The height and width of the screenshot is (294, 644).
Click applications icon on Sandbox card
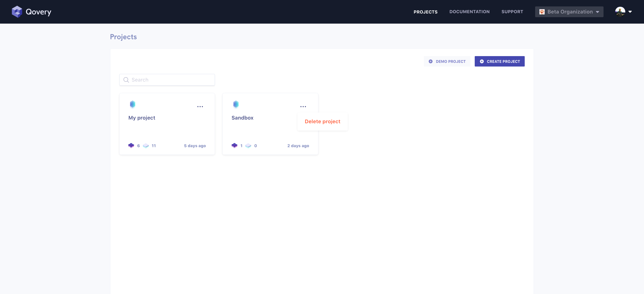(x=248, y=146)
